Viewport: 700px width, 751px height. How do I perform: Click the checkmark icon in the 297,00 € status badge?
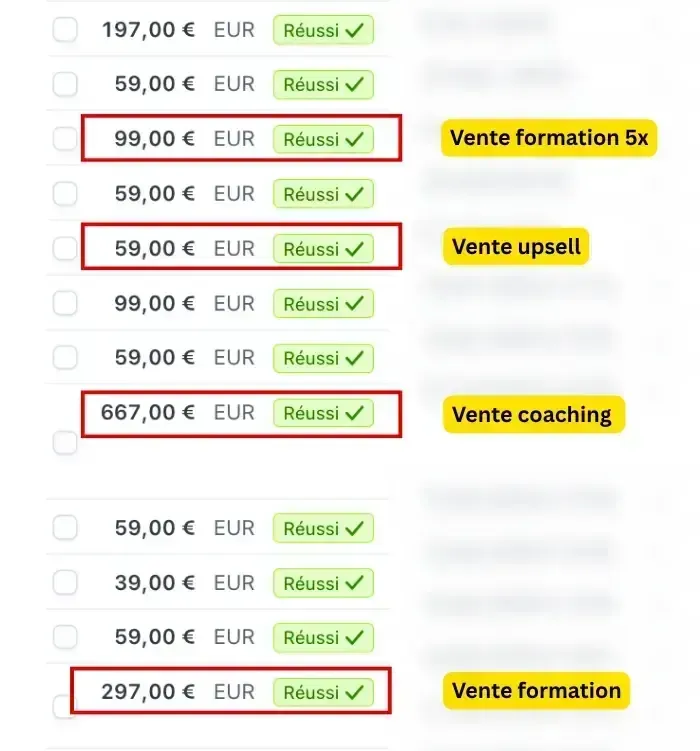354,691
